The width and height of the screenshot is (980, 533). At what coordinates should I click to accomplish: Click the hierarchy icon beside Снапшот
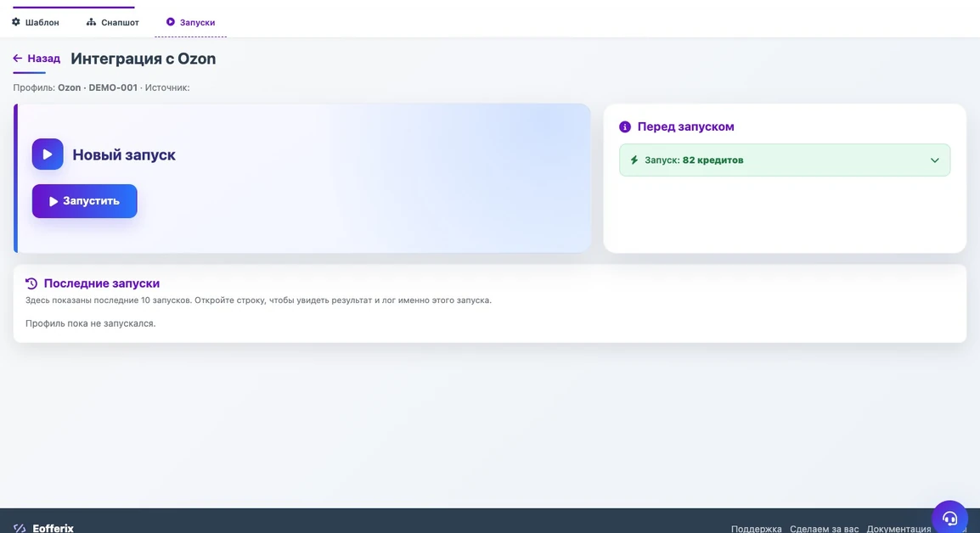coord(91,22)
